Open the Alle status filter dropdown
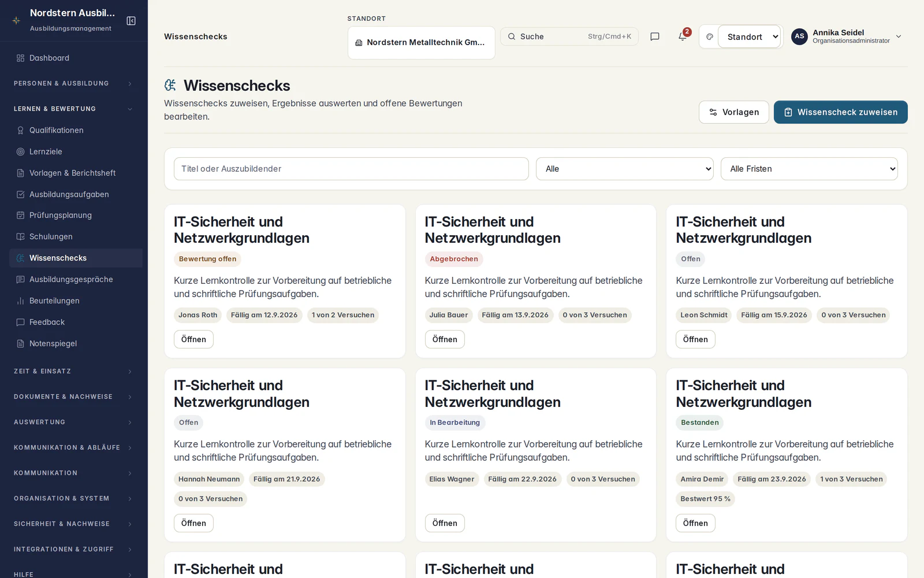This screenshot has width=924, height=578. [x=625, y=169]
